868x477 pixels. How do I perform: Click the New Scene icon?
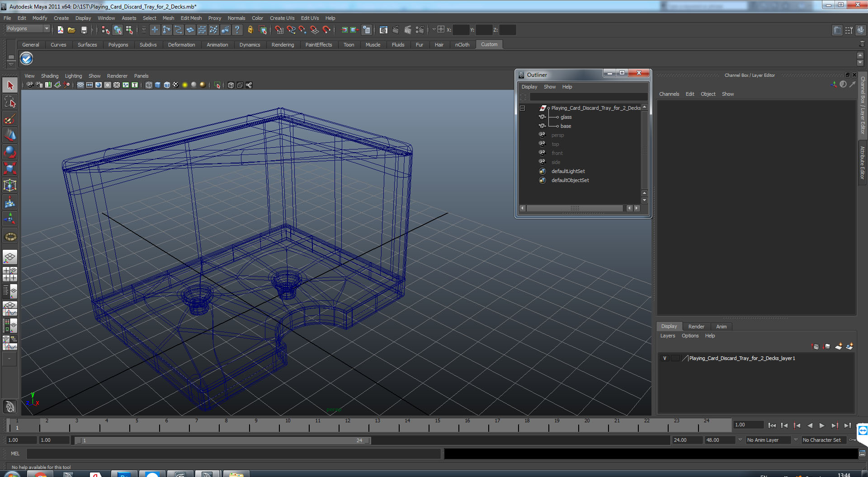(60, 30)
